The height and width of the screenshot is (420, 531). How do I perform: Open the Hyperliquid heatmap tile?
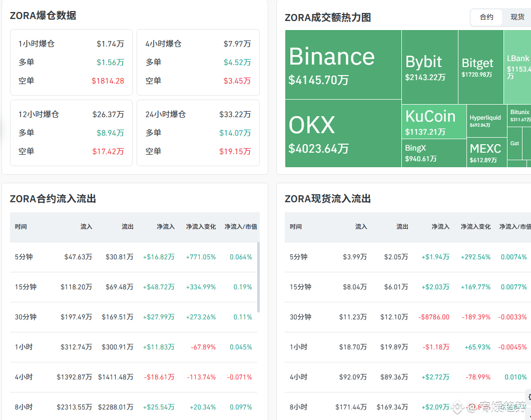coord(486,121)
